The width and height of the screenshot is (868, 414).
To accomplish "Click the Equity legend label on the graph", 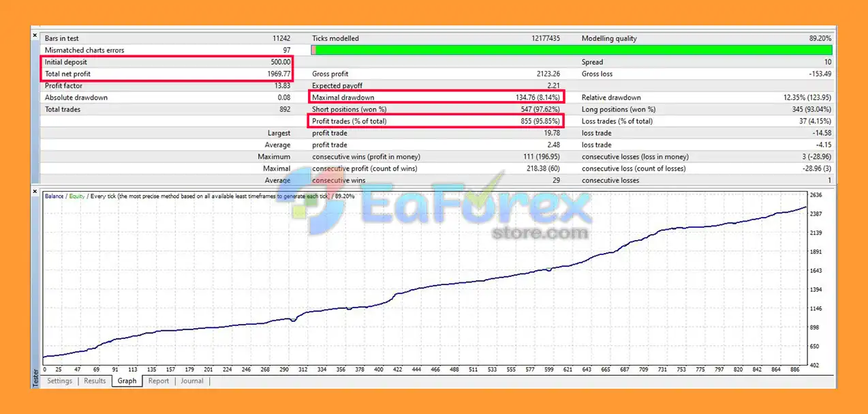I will coord(76,196).
